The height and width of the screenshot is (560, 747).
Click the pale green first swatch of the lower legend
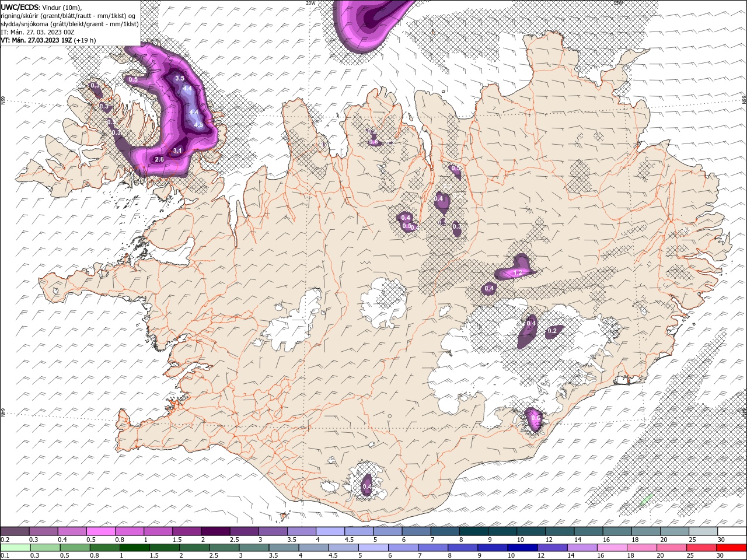click(15, 548)
